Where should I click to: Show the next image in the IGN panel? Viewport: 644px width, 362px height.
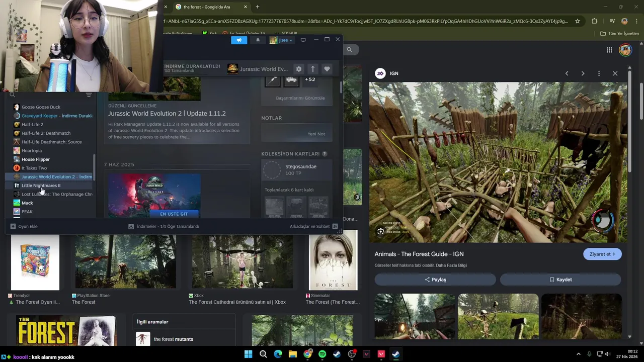[x=583, y=73]
